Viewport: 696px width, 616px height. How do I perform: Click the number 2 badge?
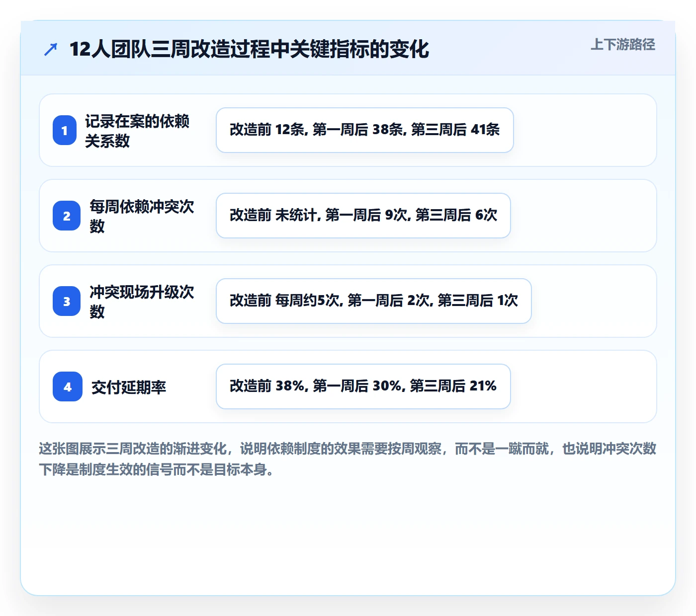point(67,216)
